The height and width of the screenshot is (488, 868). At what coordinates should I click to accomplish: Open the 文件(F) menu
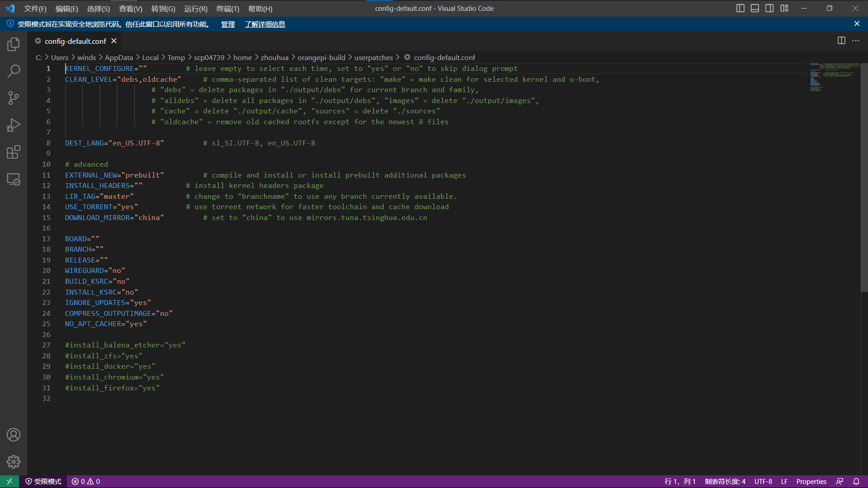[35, 9]
